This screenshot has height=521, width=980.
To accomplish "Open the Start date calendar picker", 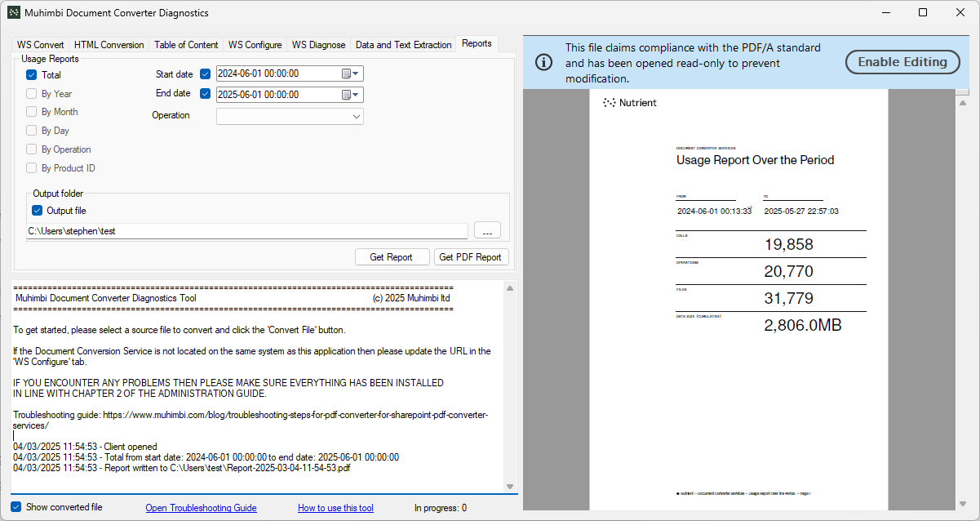I will 351,73.
